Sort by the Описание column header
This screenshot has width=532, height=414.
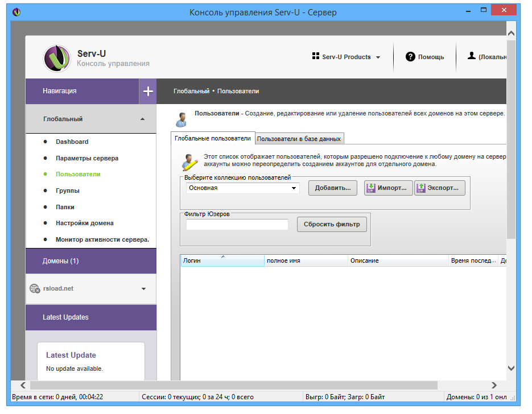(398, 260)
